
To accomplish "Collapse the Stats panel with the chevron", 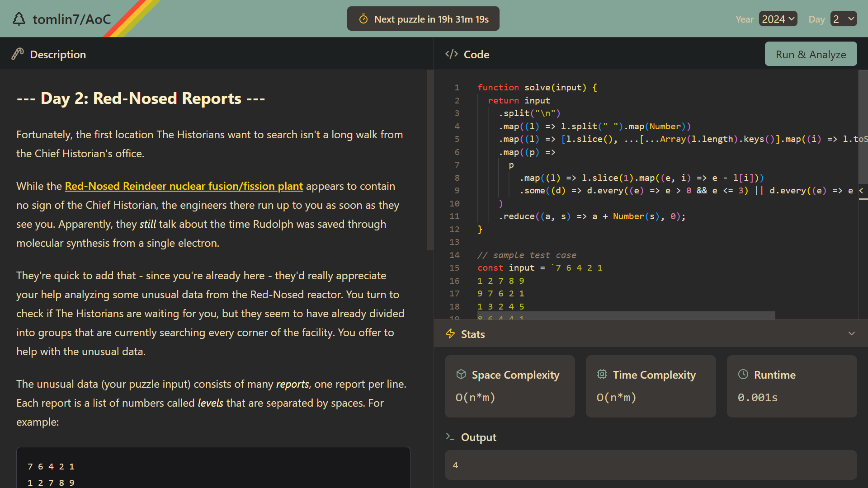I will (x=852, y=334).
